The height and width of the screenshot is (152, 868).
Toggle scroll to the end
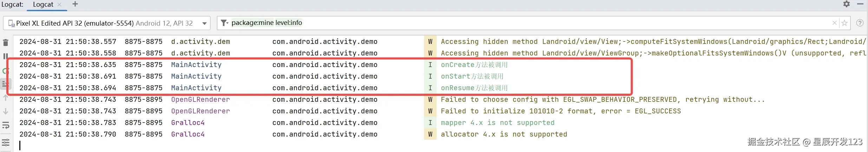click(6, 84)
